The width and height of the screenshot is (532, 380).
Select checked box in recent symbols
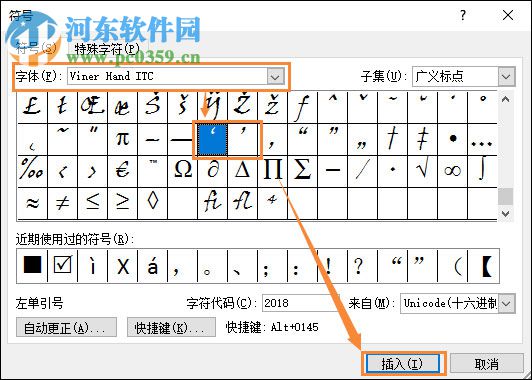tap(62, 266)
